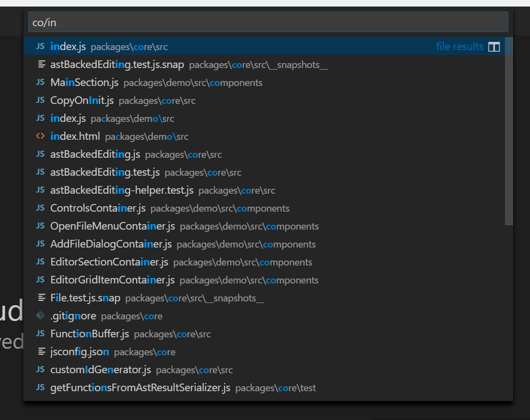Click the file icon beside File.test.js.snap

click(41, 298)
